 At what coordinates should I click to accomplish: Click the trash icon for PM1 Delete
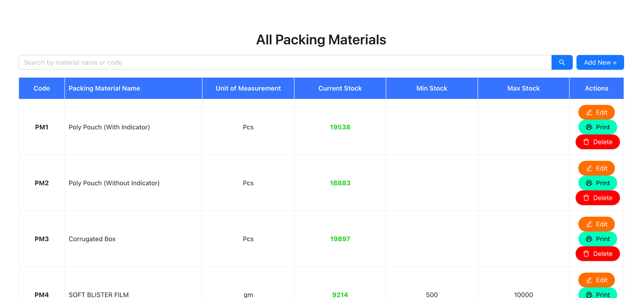click(586, 142)
